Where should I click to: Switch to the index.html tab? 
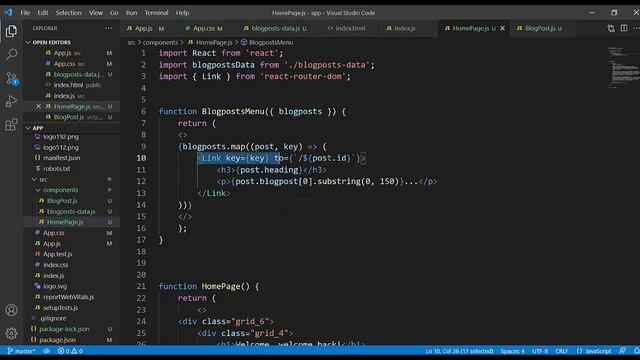(350, 28)
